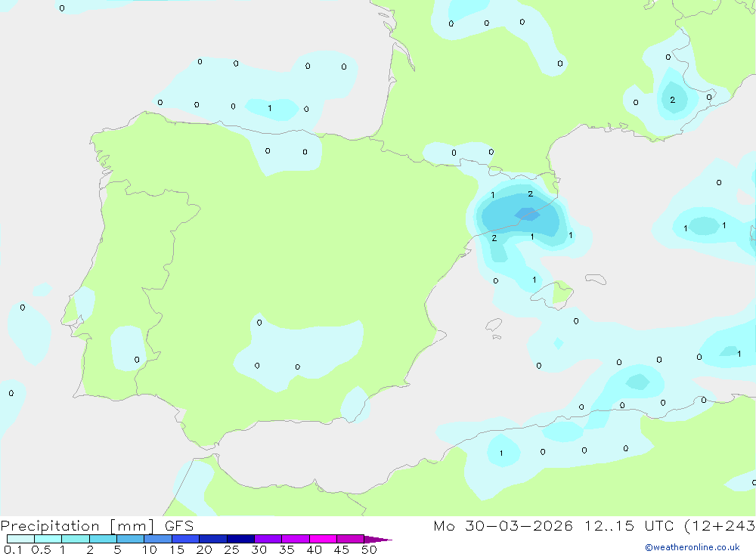Open the weatheronline.co.uk copyright link
The width and height of the screenshot is (756, 554).
tap(692, 547)
